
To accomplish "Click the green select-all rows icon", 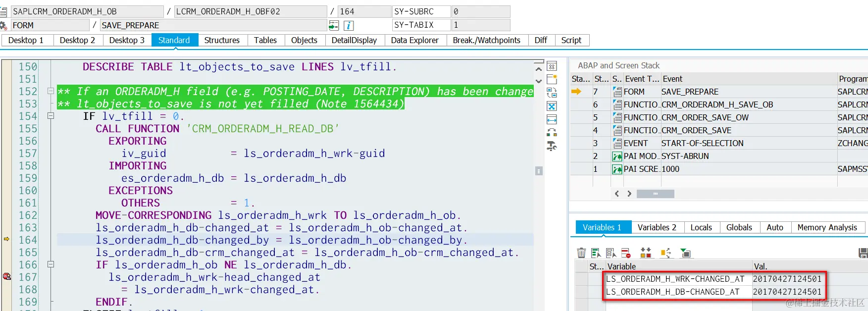I will [596, 253].
